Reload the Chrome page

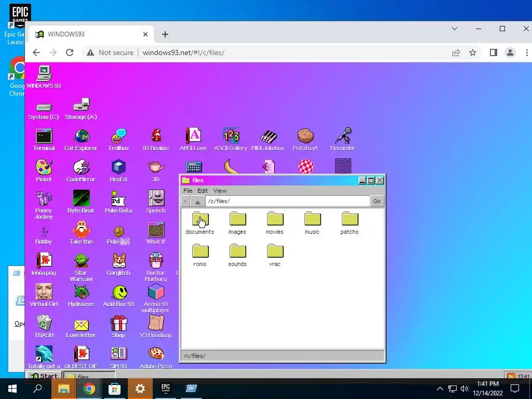click(x=70, y=52)
